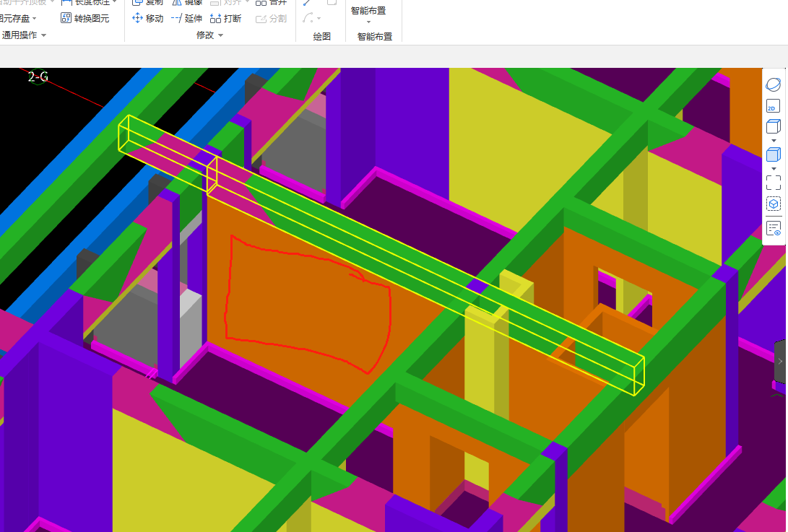The height and width of the screenshot is (532, 788).
Task: Click the dashed-square zoom extents icon
Action: point(774,183)
